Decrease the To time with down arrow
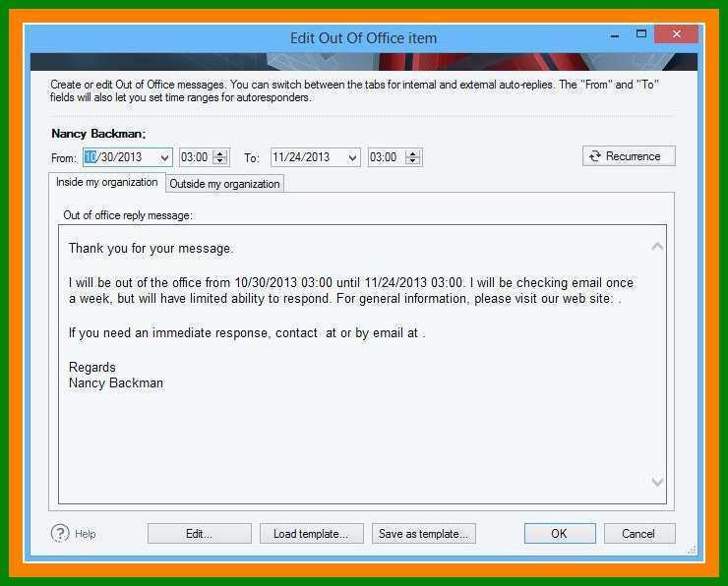Screen dimensions: 728x586 [412, 161]
